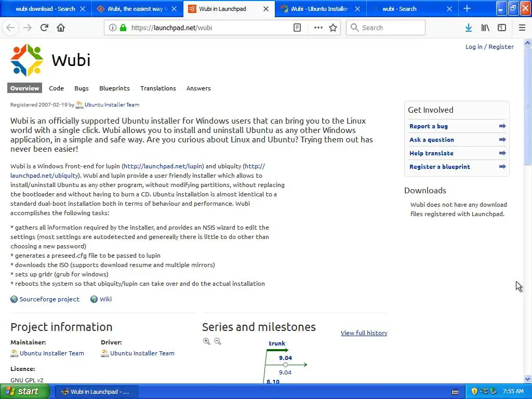The image size is (532, 399).
Task: Switch to 'Wubi, the easiest way' tab
Action: point(137,9)
